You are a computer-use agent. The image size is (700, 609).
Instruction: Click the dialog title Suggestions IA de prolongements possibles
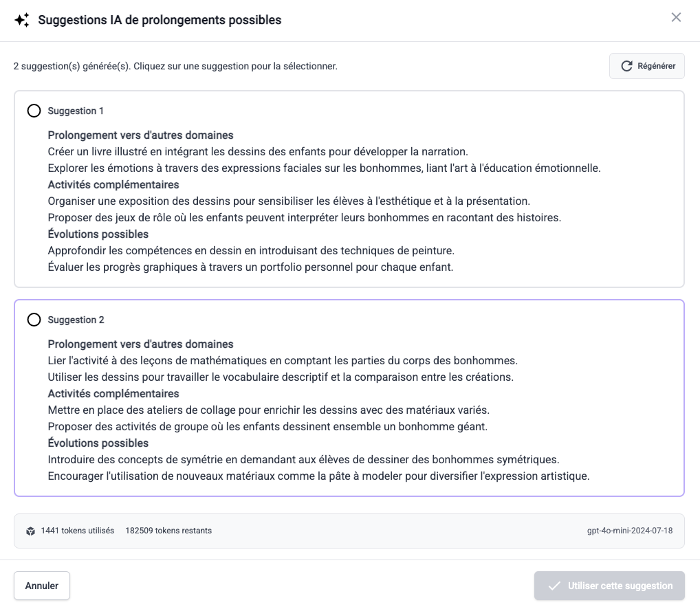(x=158, y=20)
